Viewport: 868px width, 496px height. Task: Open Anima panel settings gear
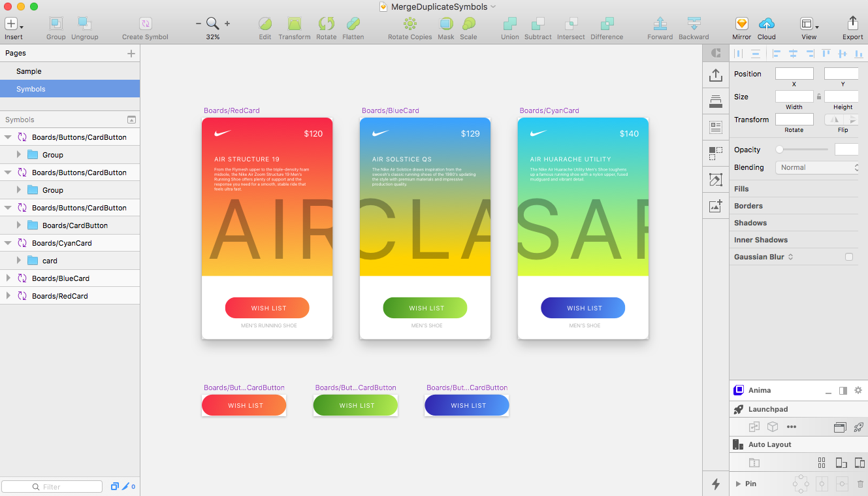point(858,390)
